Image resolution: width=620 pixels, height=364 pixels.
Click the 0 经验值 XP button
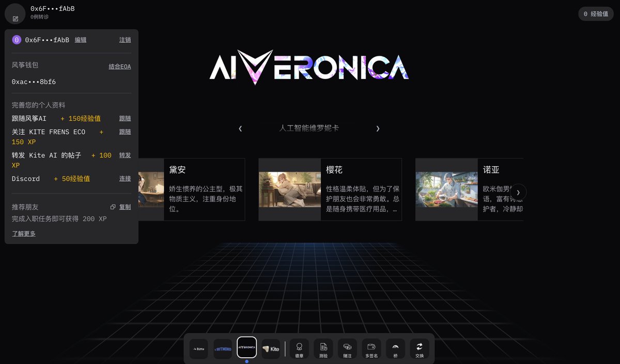point(596,14)
